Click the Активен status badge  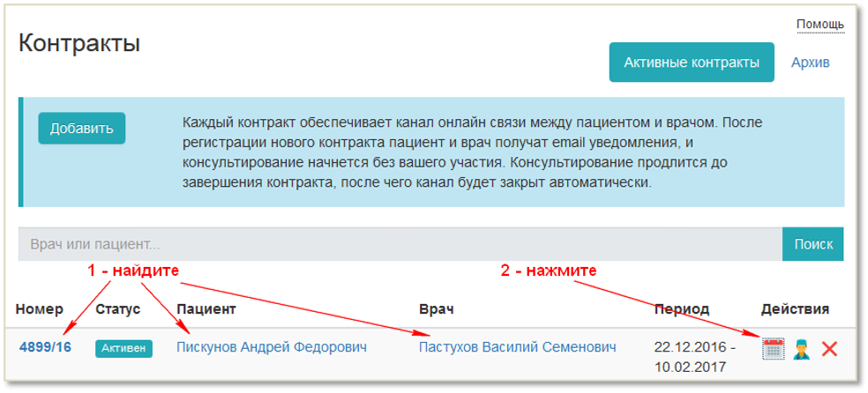click(123, 348)
